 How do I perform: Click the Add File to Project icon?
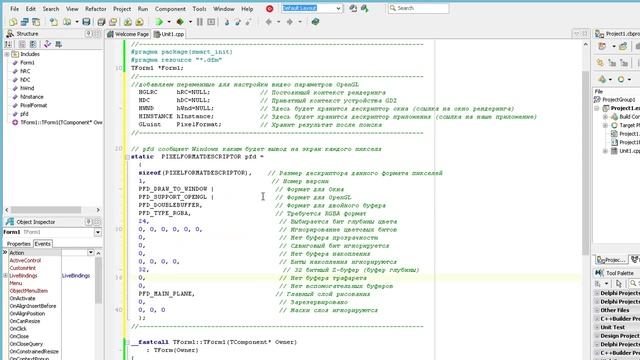pos(128,22)
